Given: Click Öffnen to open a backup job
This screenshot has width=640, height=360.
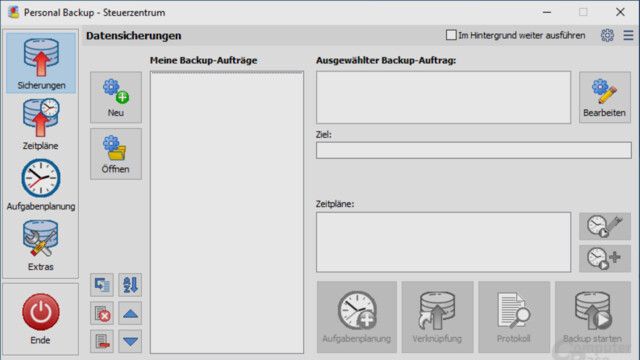Looking at the screenshot, I should 116,154.
